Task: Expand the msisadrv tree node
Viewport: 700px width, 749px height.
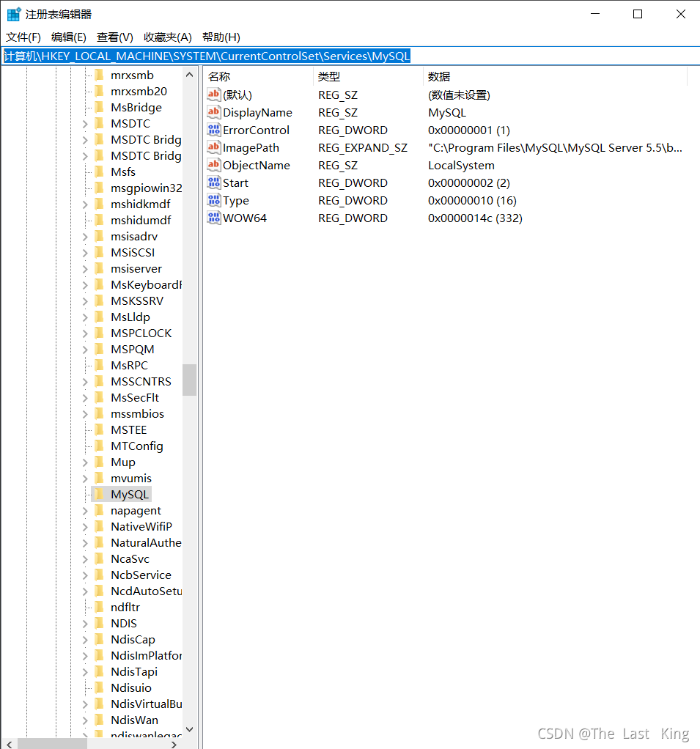Action: [x=85, y=237]
